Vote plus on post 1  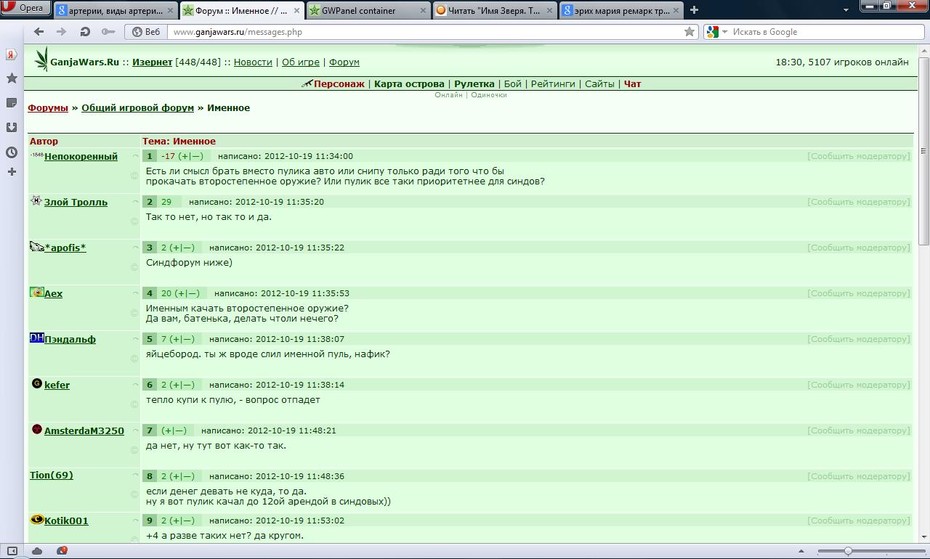point(186,156)
